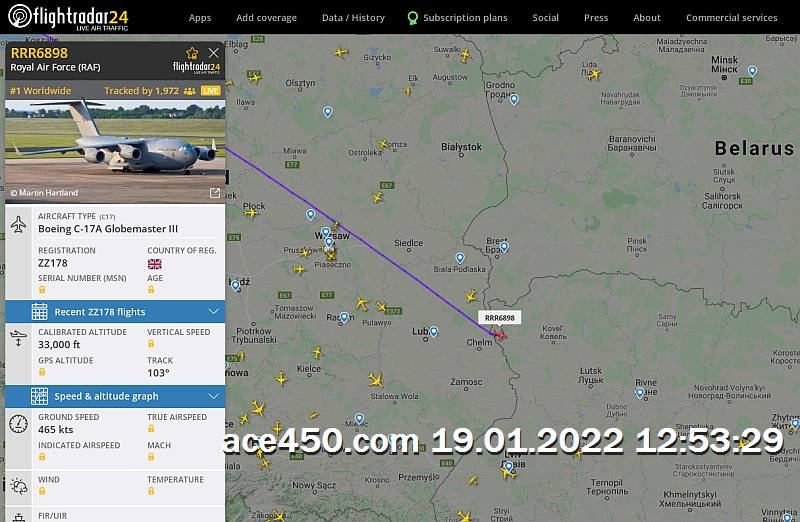Open Subscription plans
Viewport: 800px width, 522px height.
tap(458, 18)
